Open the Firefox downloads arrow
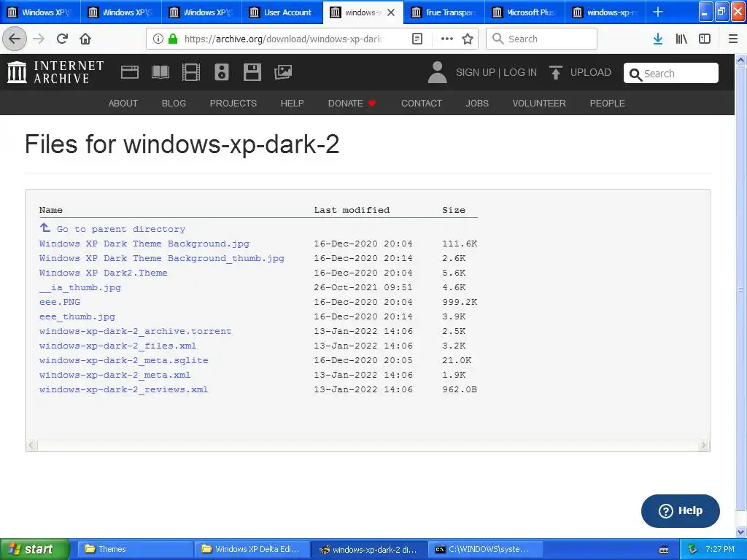The image size is (747, 560). 658,39
